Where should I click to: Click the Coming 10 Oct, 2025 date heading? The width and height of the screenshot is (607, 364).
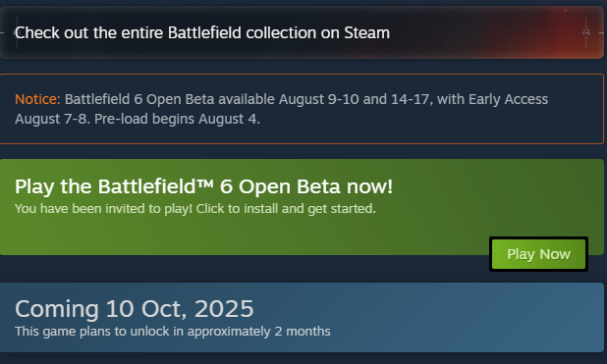pyautogui.click(x=135, y=309)
